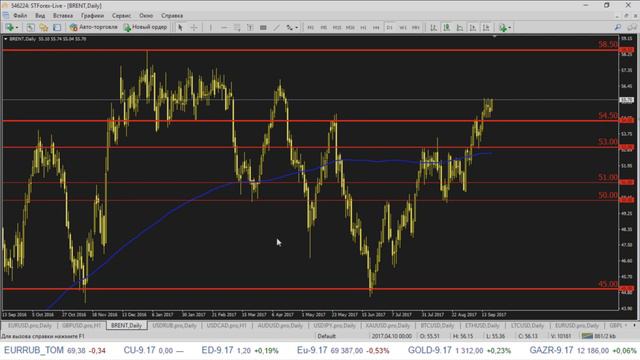Open the Вид menu
This screenshot has width=640, height=360.
tap(40, 16)
